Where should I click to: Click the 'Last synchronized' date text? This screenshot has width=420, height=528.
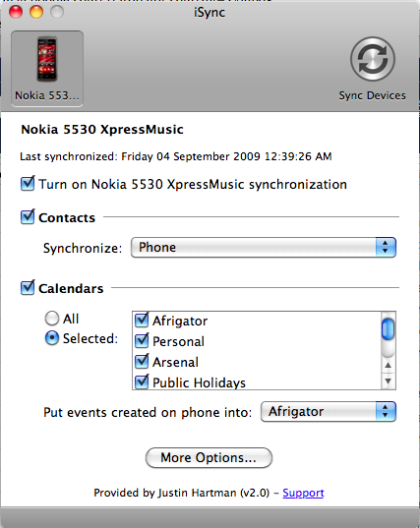(176, 156)
